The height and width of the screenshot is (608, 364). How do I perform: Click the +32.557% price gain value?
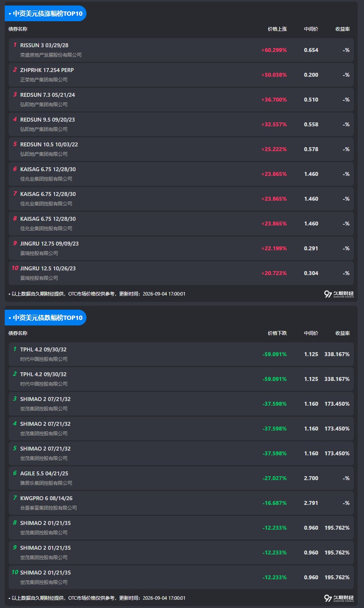click(x=274, y=125)
